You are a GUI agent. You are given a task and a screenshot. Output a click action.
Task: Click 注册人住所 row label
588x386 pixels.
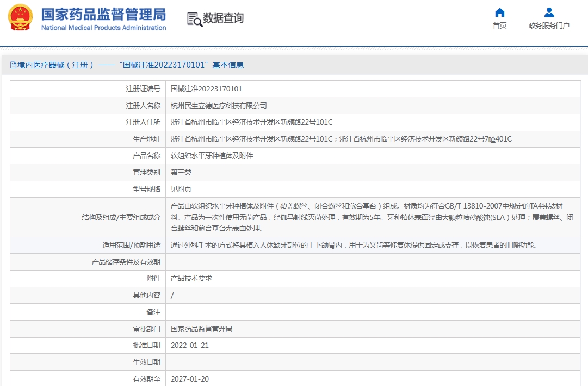coord(143,122)
